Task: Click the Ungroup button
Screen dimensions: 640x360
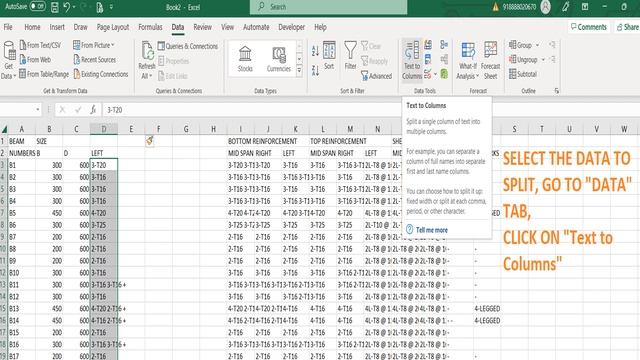Action: point(523,60)
